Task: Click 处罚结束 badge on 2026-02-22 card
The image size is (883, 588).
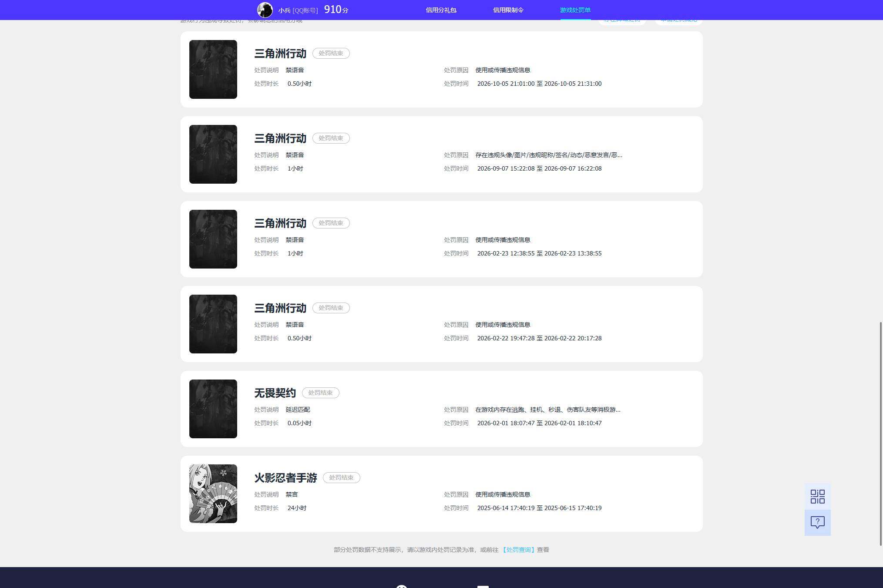Action: click(x=331, y=308)
